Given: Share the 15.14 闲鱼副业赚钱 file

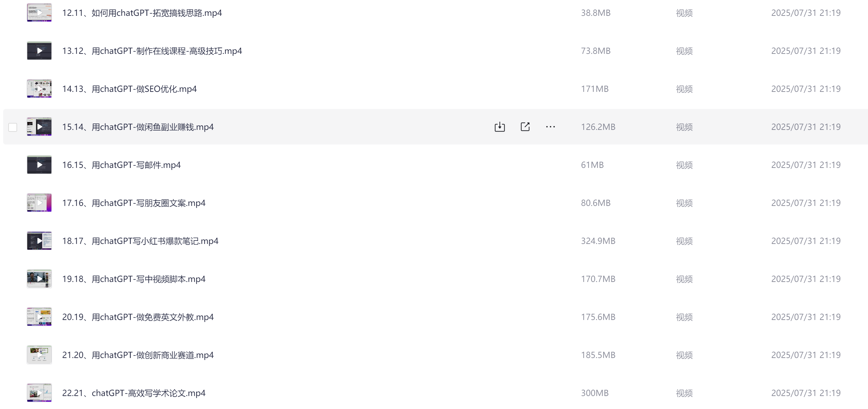Looking at the screenshot, I should tap(525, 127).
